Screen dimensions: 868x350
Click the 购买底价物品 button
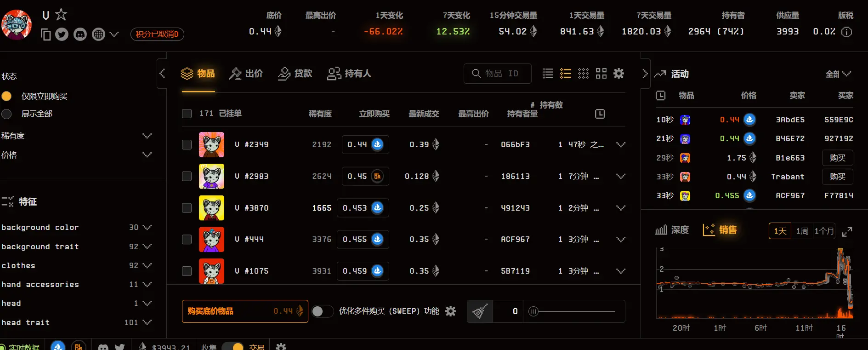[244, 311]
